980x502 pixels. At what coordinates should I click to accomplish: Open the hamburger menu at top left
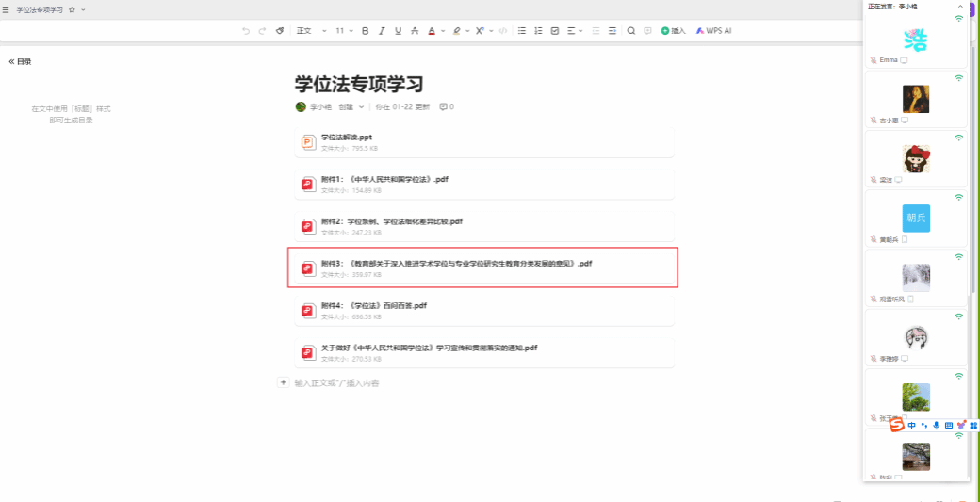[7, 9]
